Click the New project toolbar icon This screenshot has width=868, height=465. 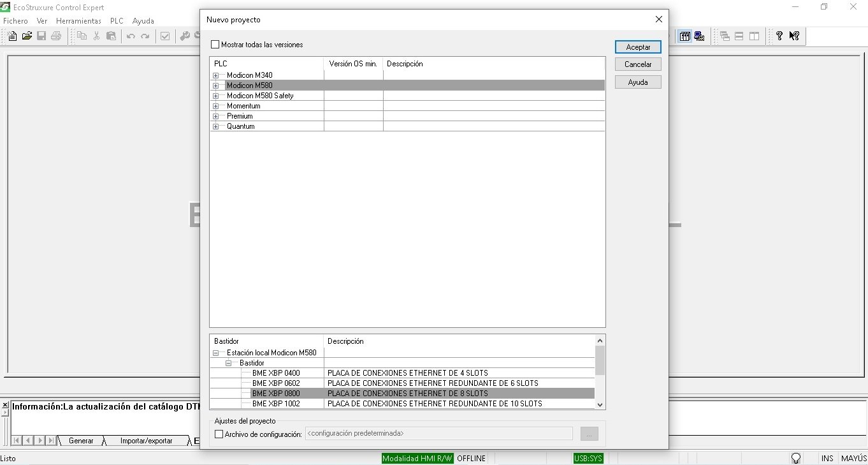[x=12, y=36]
